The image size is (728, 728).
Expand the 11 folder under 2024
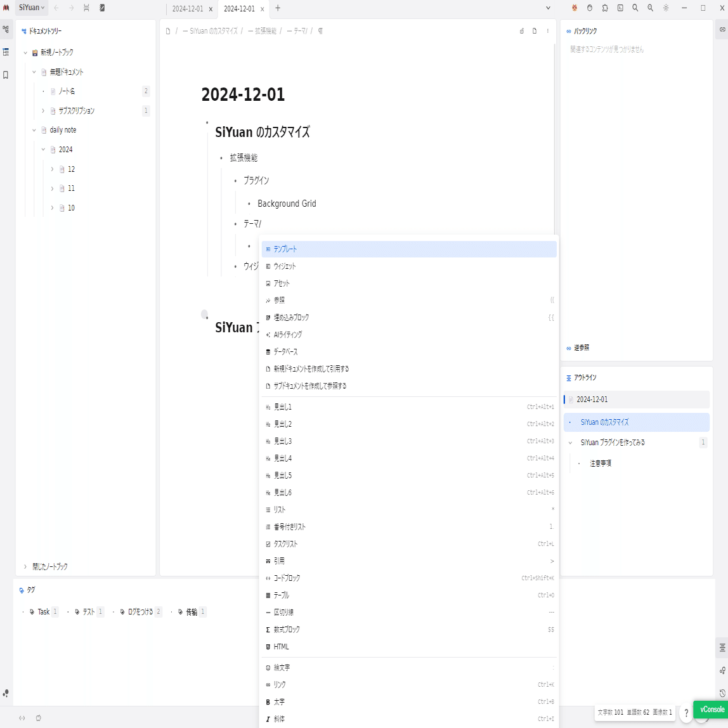coord(52,188)
